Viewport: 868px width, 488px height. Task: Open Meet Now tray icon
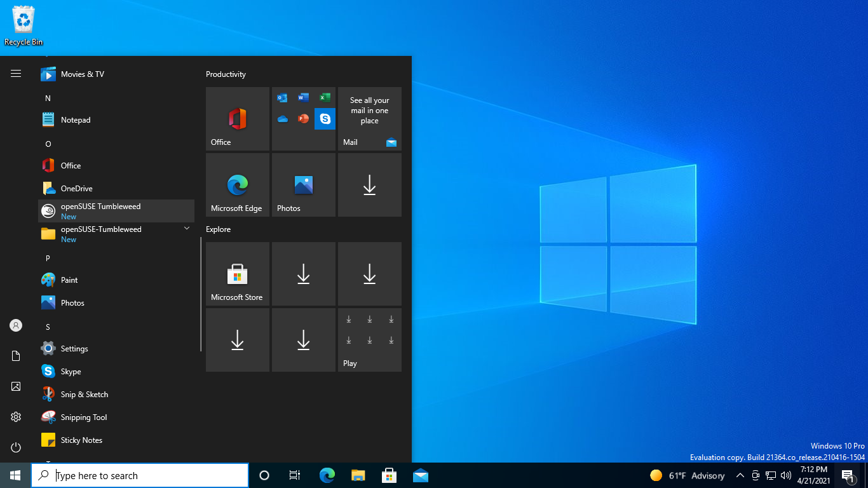click(756, 475)
